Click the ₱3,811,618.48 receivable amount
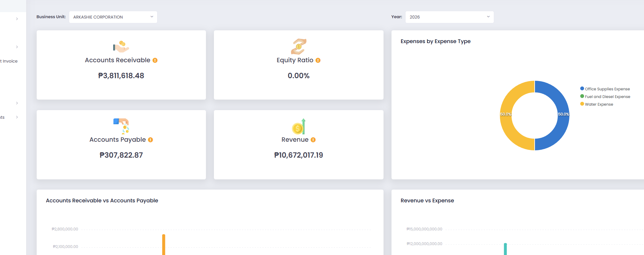The height and width of the screenshot is (255, 644). tap(121, 76)
